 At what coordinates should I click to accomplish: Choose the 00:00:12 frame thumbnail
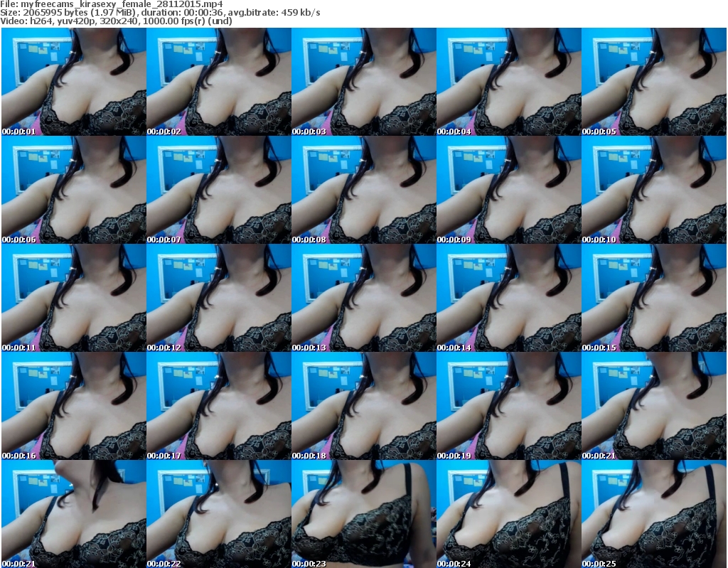219,298
